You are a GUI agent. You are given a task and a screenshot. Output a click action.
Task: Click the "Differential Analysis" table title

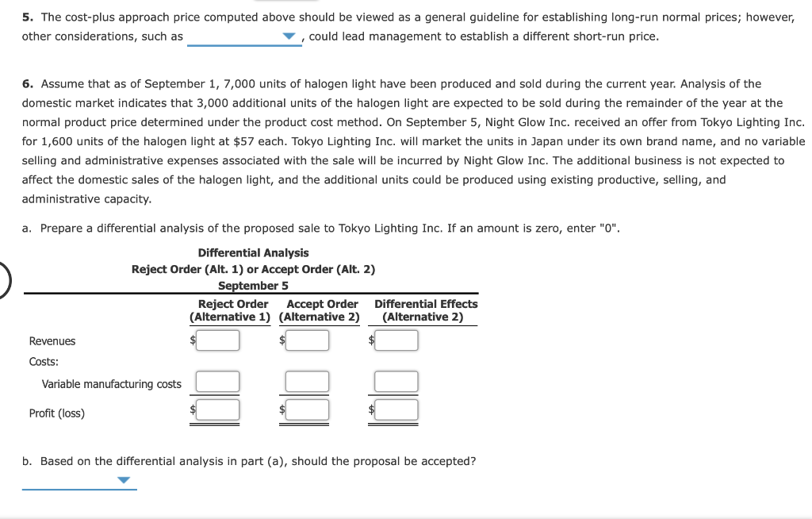tap(253, 252)
